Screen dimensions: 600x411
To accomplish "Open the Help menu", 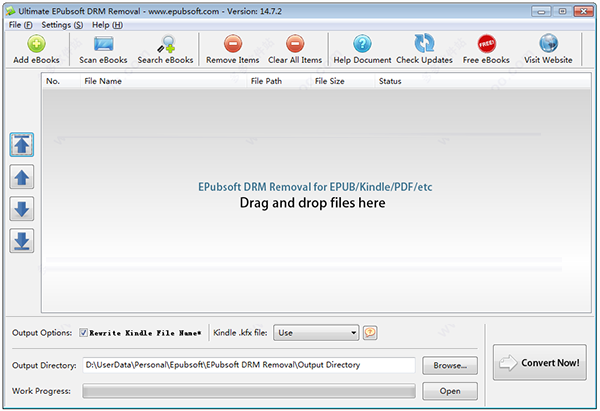I will [x=107, y=25].
